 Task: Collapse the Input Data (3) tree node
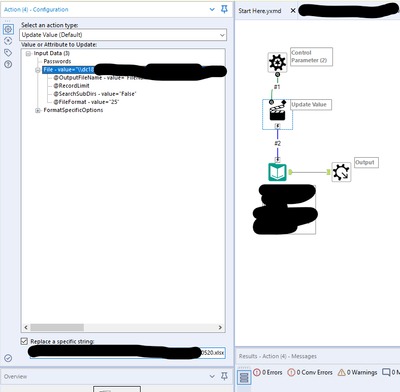point(28,53)
